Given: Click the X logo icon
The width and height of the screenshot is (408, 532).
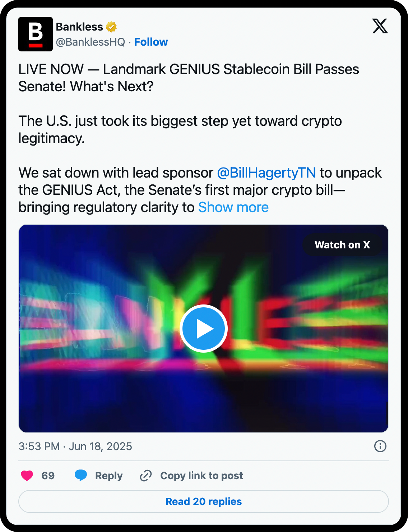Looking at the screenshot, I should point(380,26).
